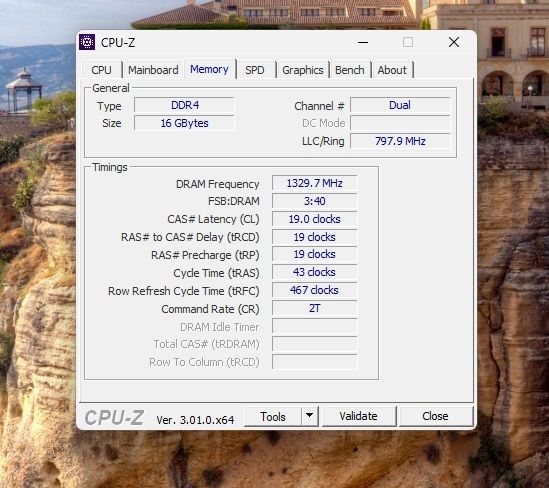
Task: Click the DRAM Frequency value field
Action: click(314, 183)
